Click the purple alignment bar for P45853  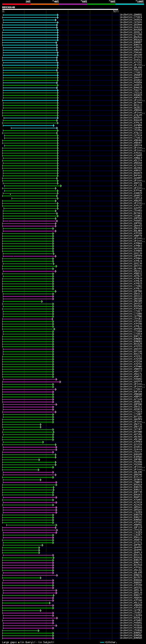coord(30,221)
